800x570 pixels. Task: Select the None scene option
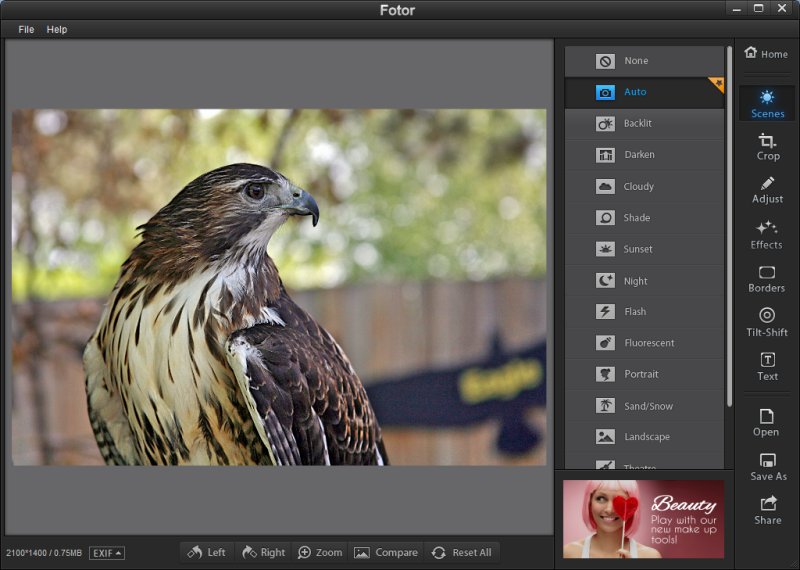coord(644,61)
